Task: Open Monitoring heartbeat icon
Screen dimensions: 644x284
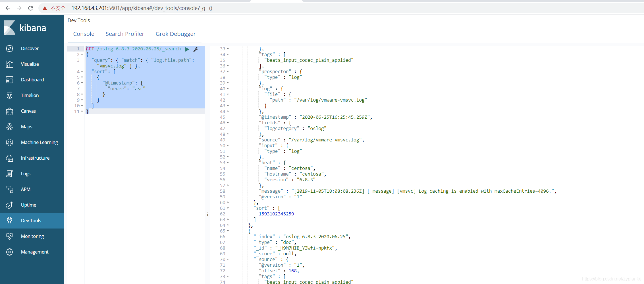Action: click(x=9, y=236)
